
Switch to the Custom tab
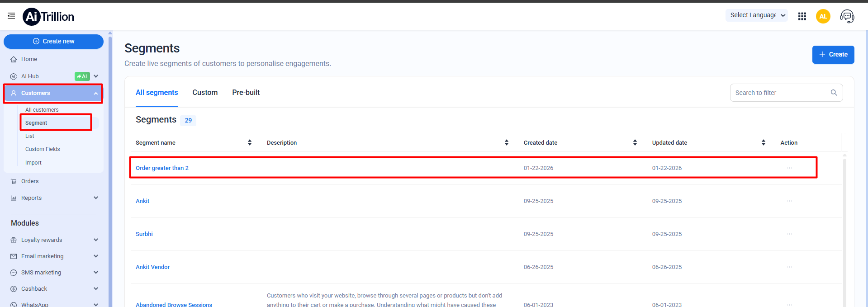click(205, 92)
